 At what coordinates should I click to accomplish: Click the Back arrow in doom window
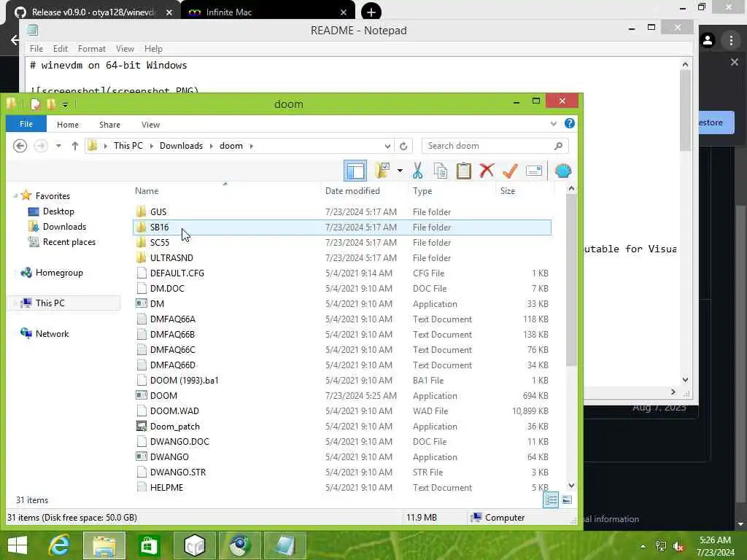[x=20, y=146]
